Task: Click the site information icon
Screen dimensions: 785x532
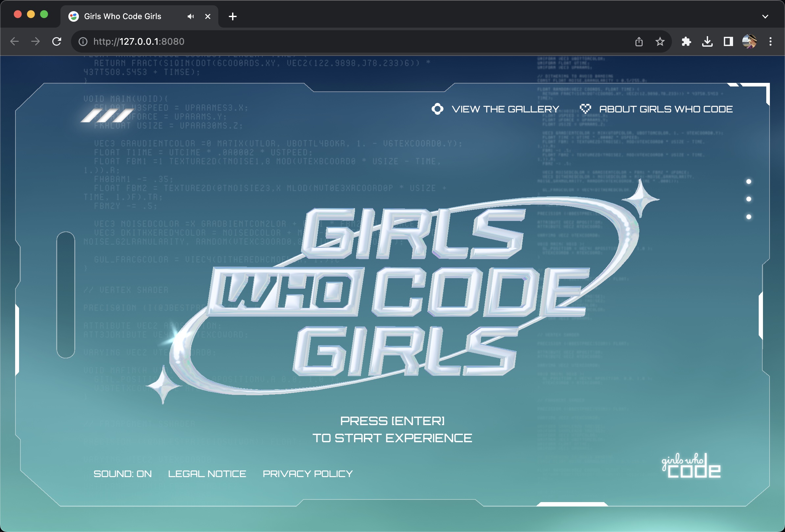Action: [x=83, y=41]
